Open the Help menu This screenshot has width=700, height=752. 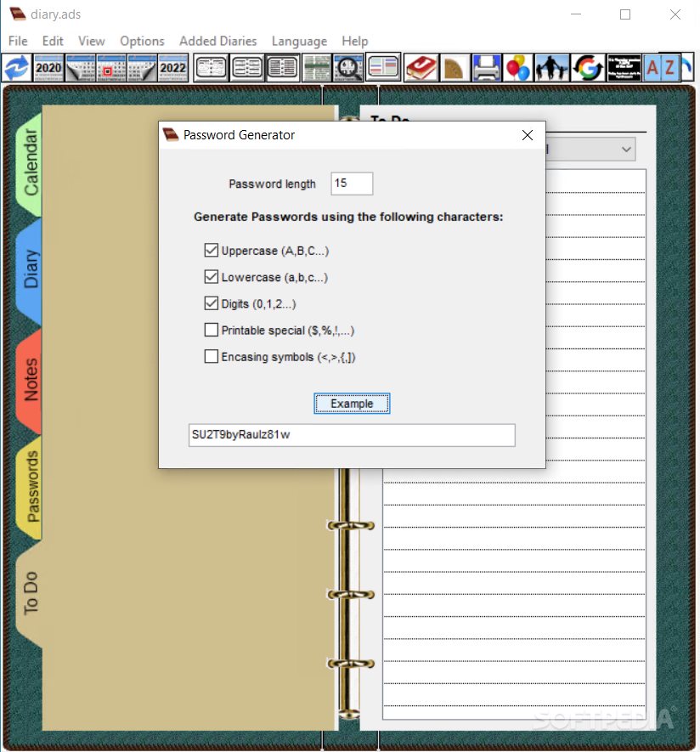[355, 41]
